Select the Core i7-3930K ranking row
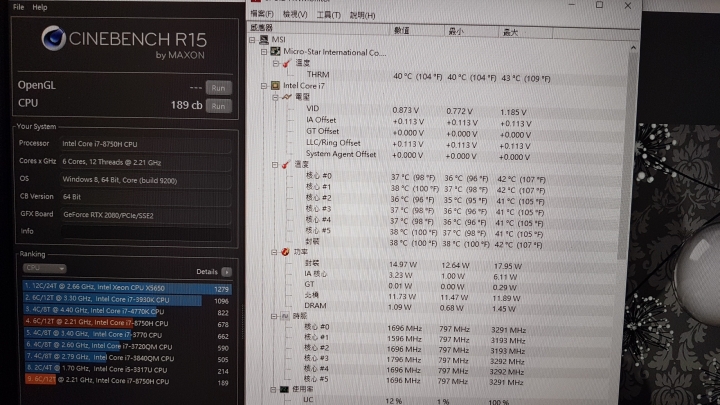 tap(127, 300)
